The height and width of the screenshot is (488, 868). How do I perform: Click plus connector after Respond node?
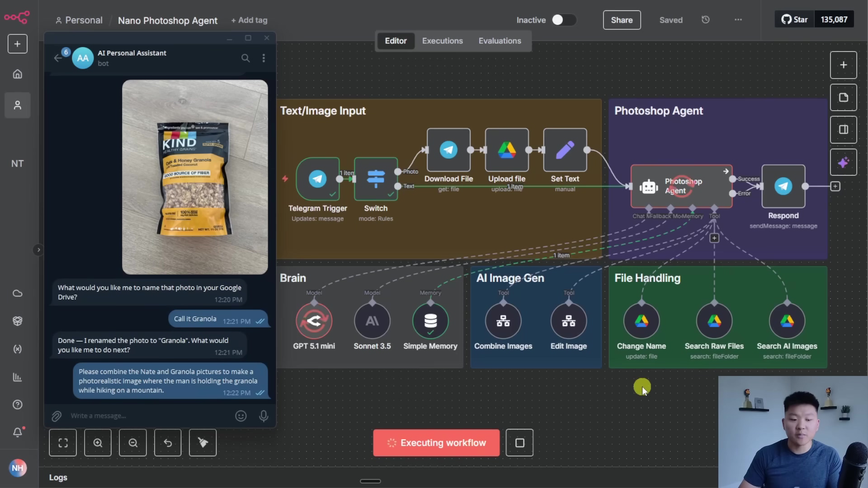click(x=835, y=186)
